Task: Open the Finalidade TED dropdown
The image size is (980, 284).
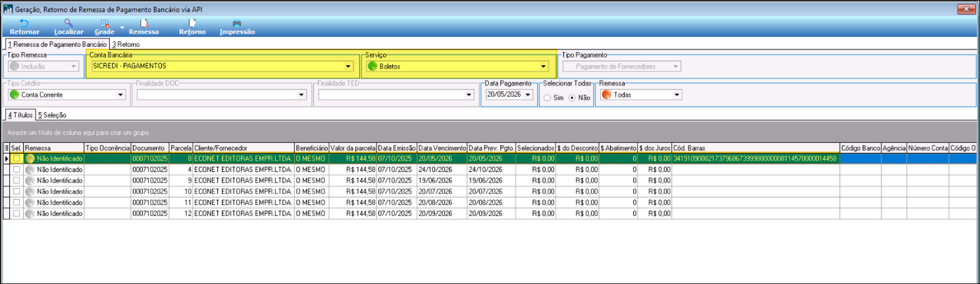Action: pos(469,95)
